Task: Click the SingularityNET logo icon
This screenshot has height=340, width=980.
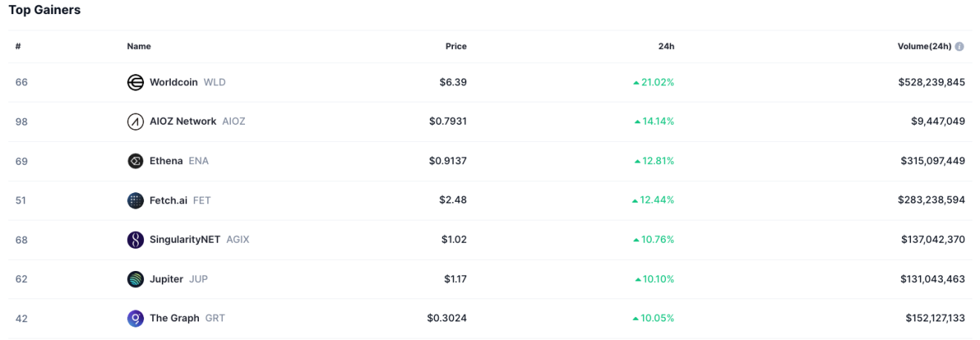Action: tap(135, 240)
